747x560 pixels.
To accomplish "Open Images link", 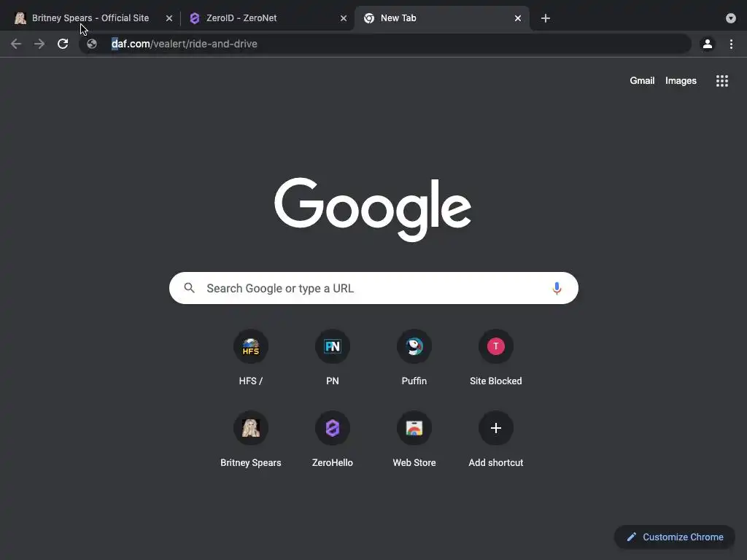I will (x=681, y=80).
